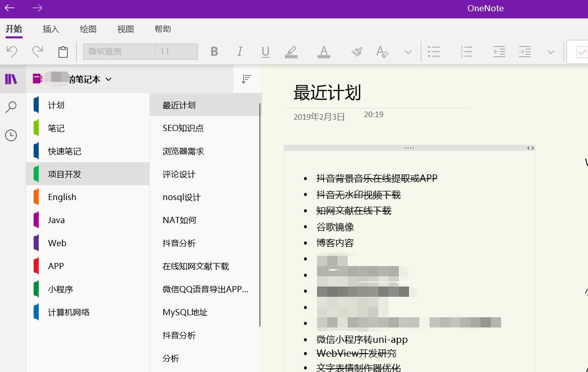Open the 快速笔记 section
Image resolution: width=588 pixels, height=372 pixels.
(x=88, y=151)
